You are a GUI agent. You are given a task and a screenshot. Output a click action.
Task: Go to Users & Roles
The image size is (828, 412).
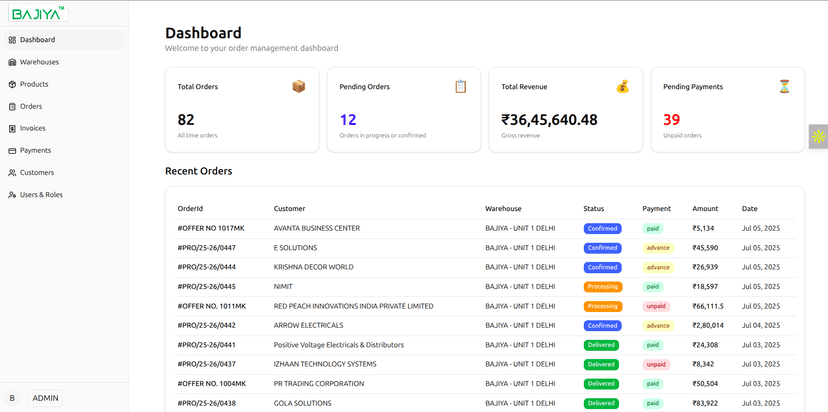pos(64,195)
